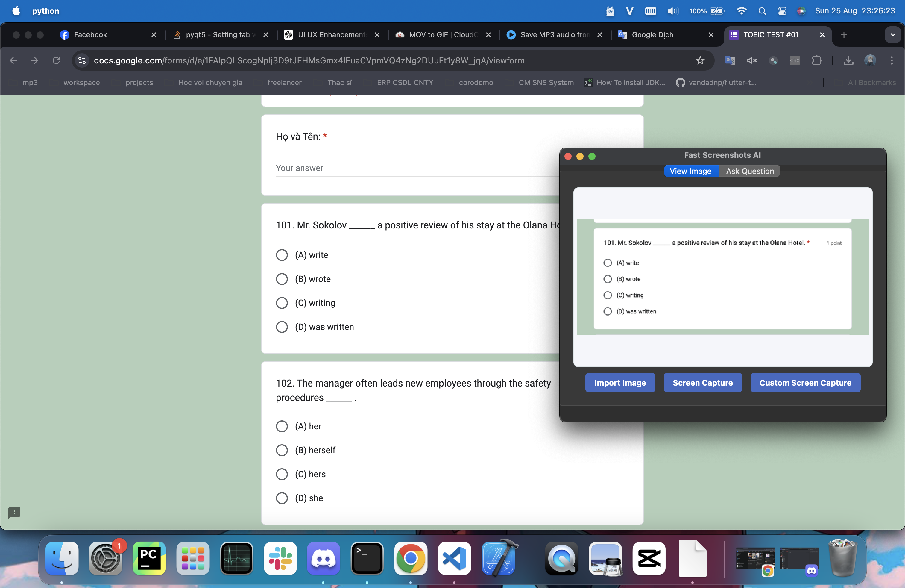Screen dimensions: 905x588
Task: Open the Chrome three-dot menu
Action: pyautogui.click(x=891, y=60)
